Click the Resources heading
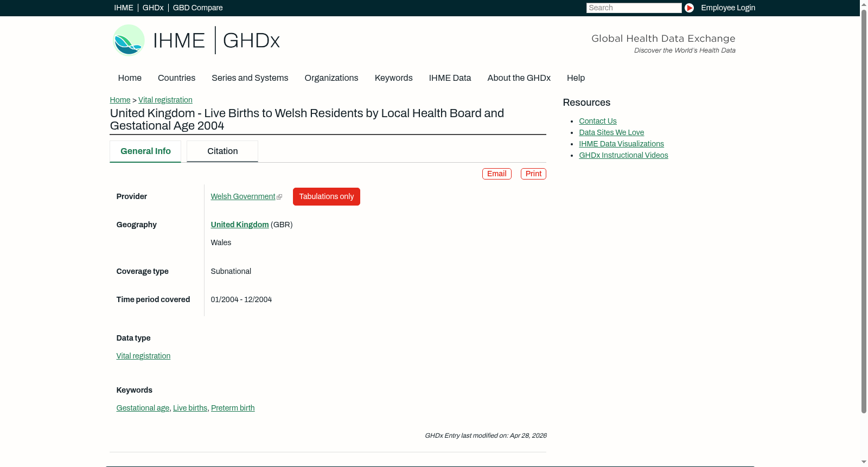 point(586,103)
